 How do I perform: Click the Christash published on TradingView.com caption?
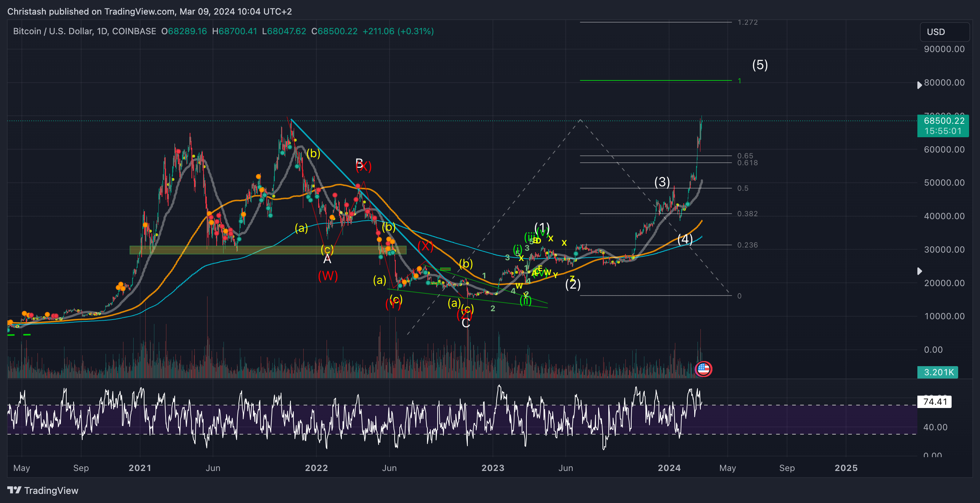pos(150,11)
